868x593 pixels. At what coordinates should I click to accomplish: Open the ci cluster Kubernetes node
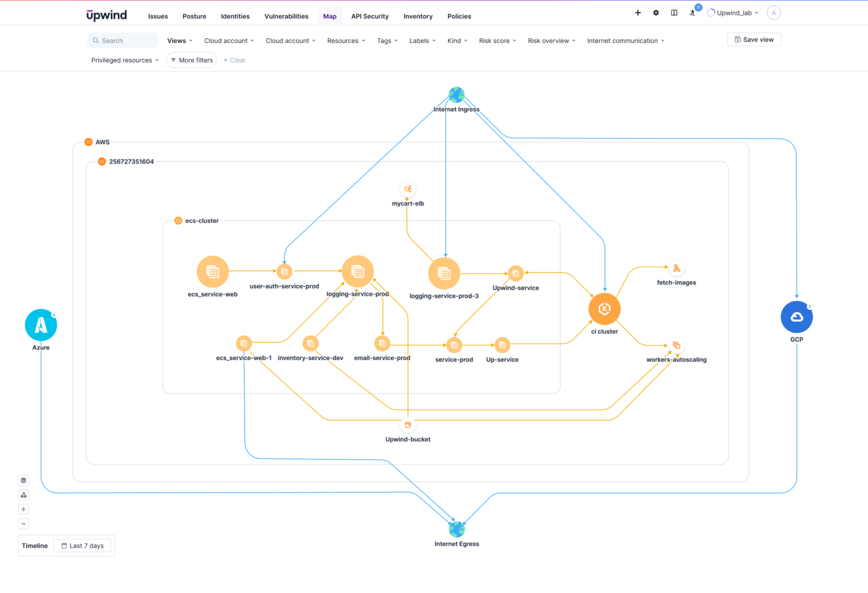[604, 309]
